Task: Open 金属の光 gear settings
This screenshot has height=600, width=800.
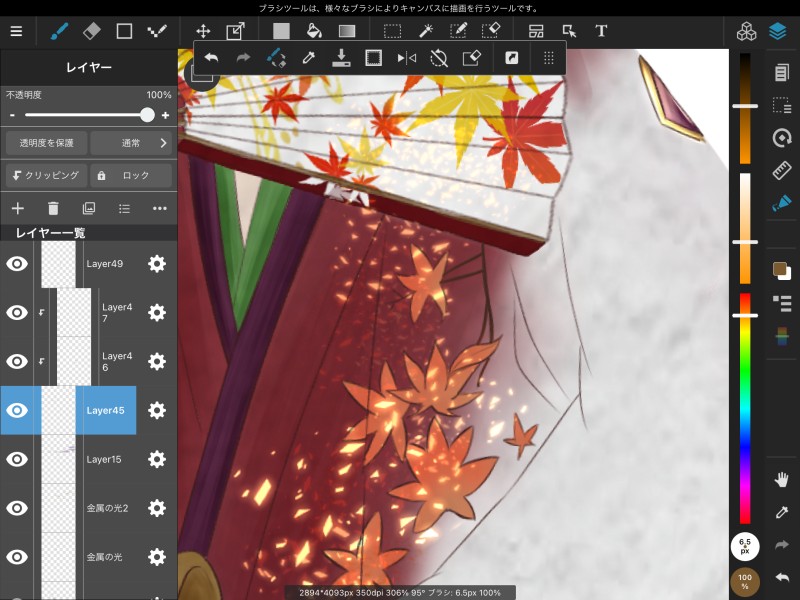Action: click(x=157, y=557)
